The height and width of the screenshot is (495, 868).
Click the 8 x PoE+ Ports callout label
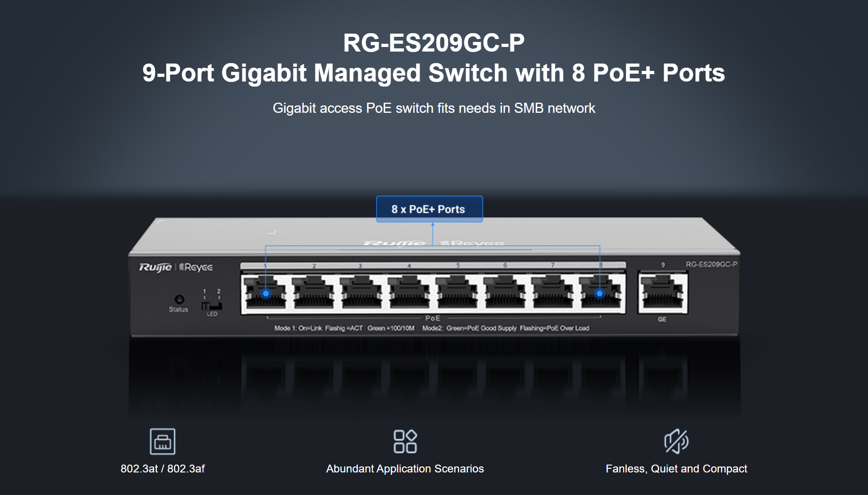click(429, 209)
